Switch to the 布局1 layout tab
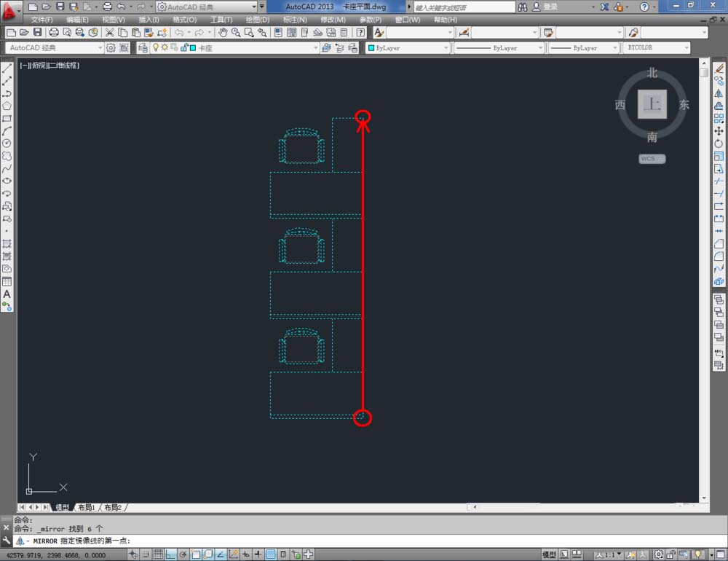 (x=87, y=507)
